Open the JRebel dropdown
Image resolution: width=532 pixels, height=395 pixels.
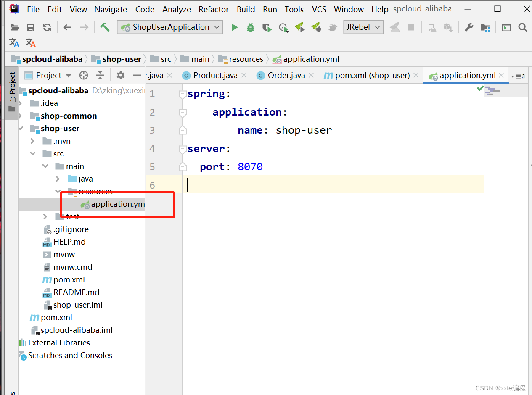(x=363, y=27)
